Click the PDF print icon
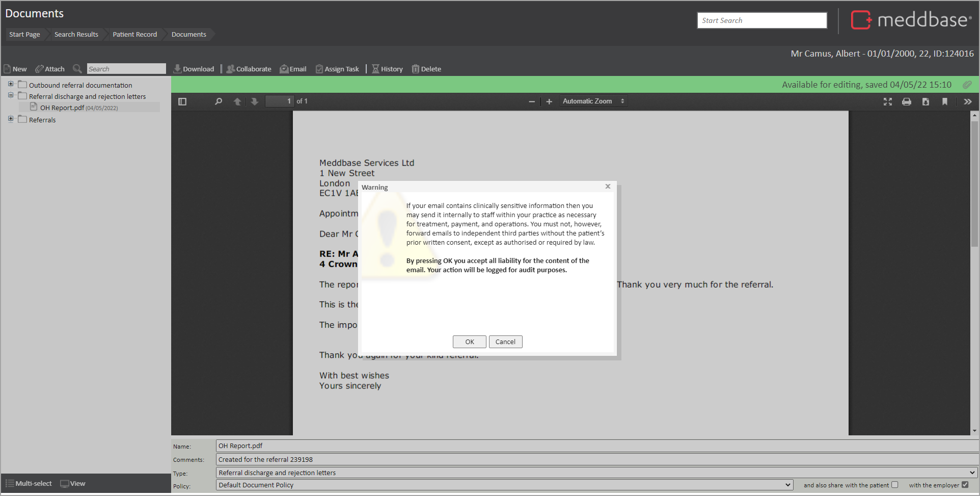This screenshot has width=980, height=496. point(907,101)
